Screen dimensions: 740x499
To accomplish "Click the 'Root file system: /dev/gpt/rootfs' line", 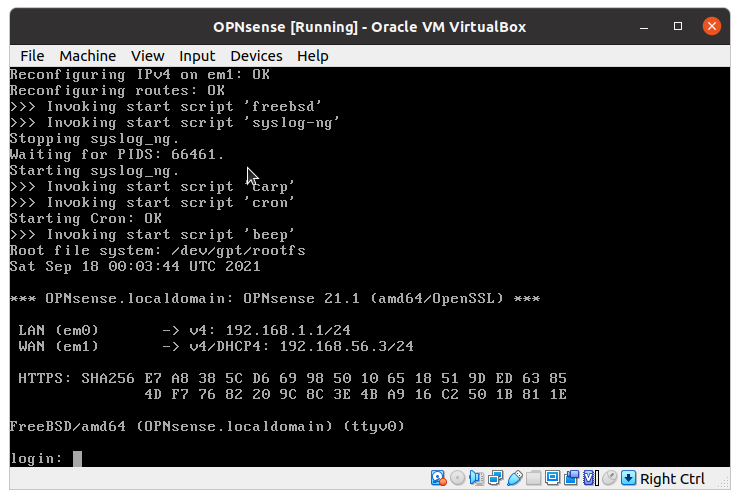I will click(x=158, y=250).
